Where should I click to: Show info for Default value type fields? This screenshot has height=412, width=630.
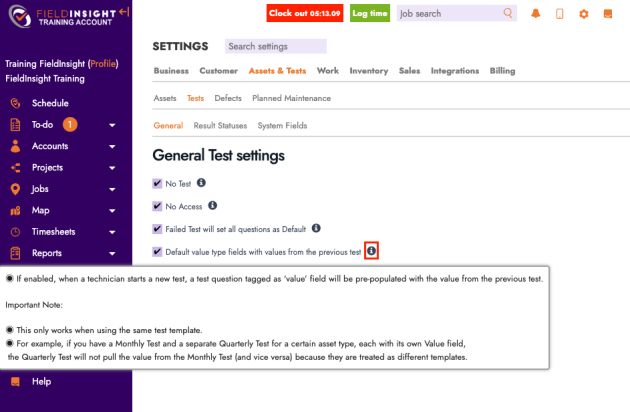coord(371,251)
